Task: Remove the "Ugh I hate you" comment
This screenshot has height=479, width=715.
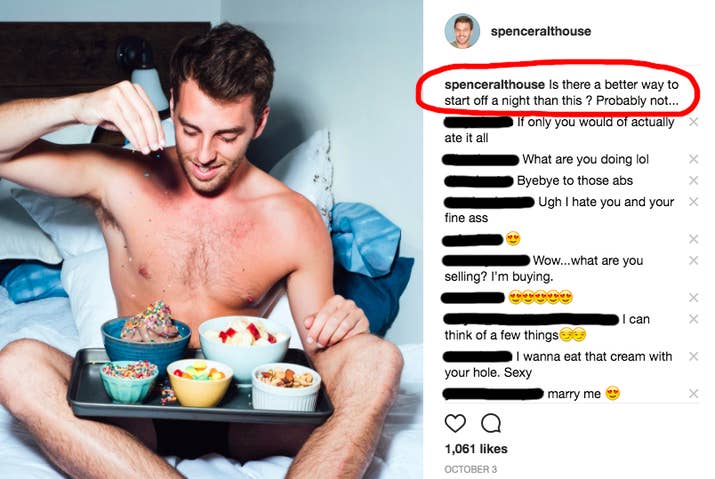Action: tap(694, 202)
